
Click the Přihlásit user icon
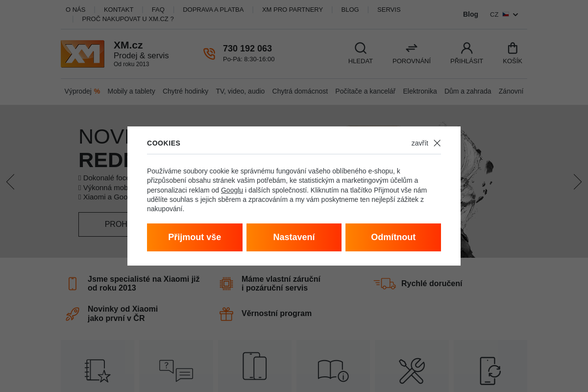coord(466,48)
